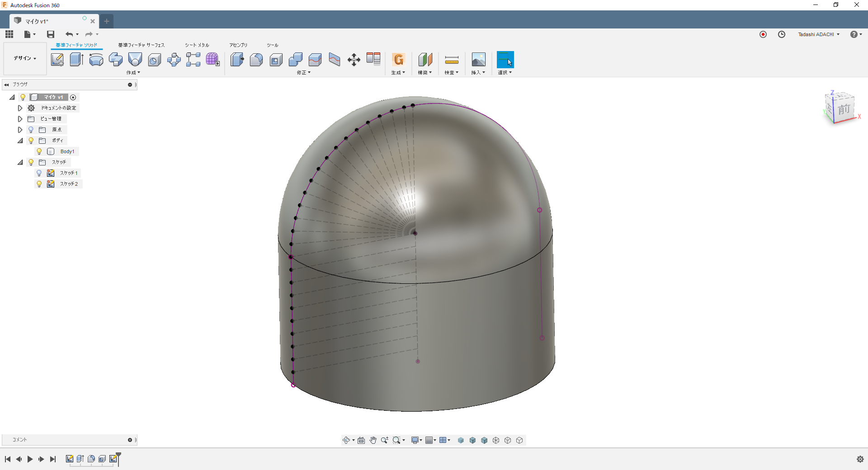Toggle visibility of スケッチ2
The image size is (868, 470).
click(39, 184)
